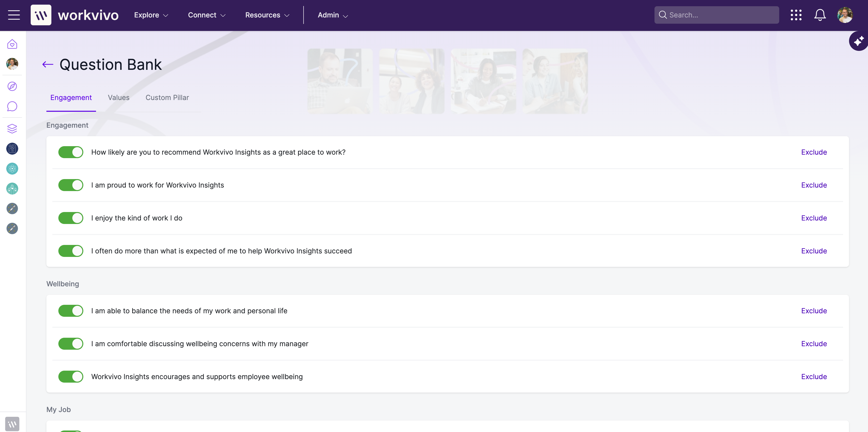The height and width of the screenshot is (432, 868).
Task: Open the user profile avatar in top bar
Action: point(845,15)
